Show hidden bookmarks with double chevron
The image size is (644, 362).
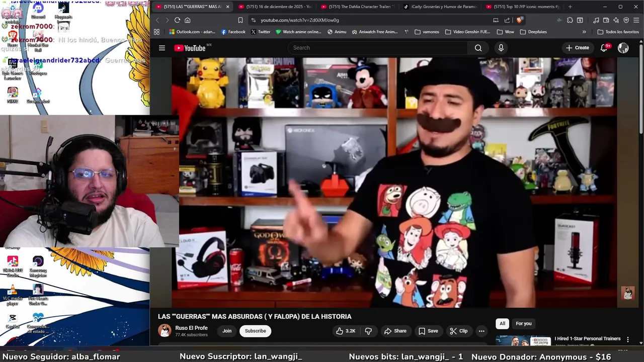[x=584, y=32]
